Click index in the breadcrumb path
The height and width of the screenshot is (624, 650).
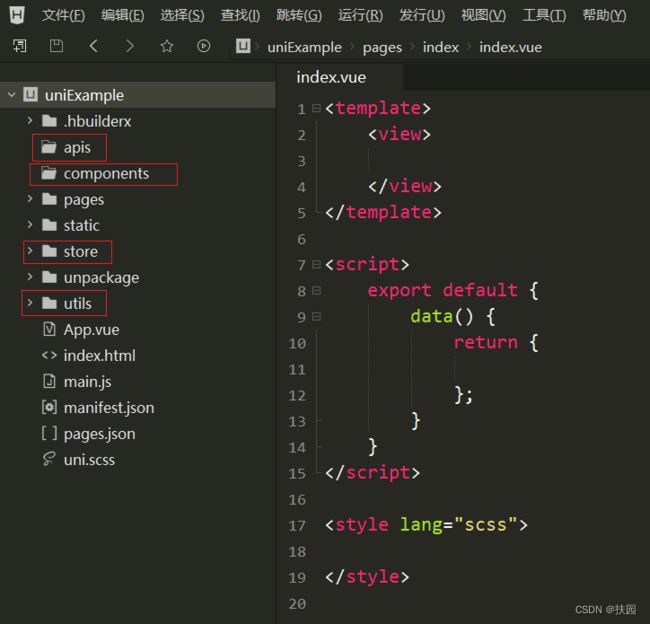[441, 47]
